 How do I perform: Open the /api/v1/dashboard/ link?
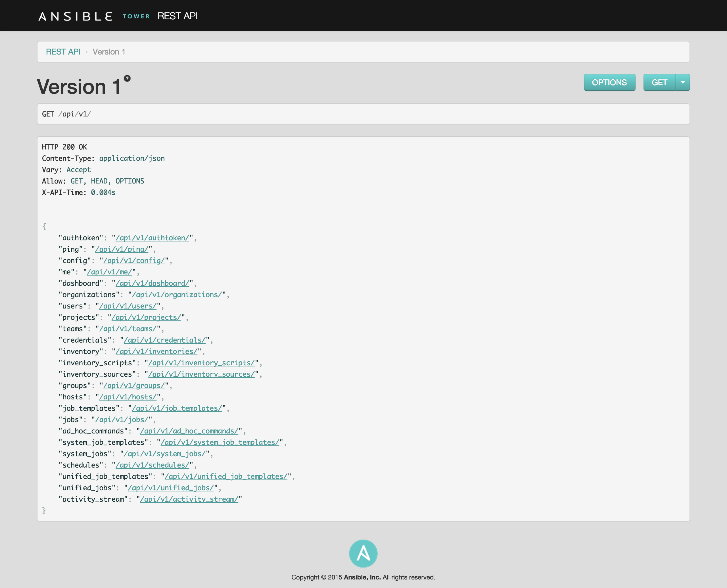(x=152, y=283)
